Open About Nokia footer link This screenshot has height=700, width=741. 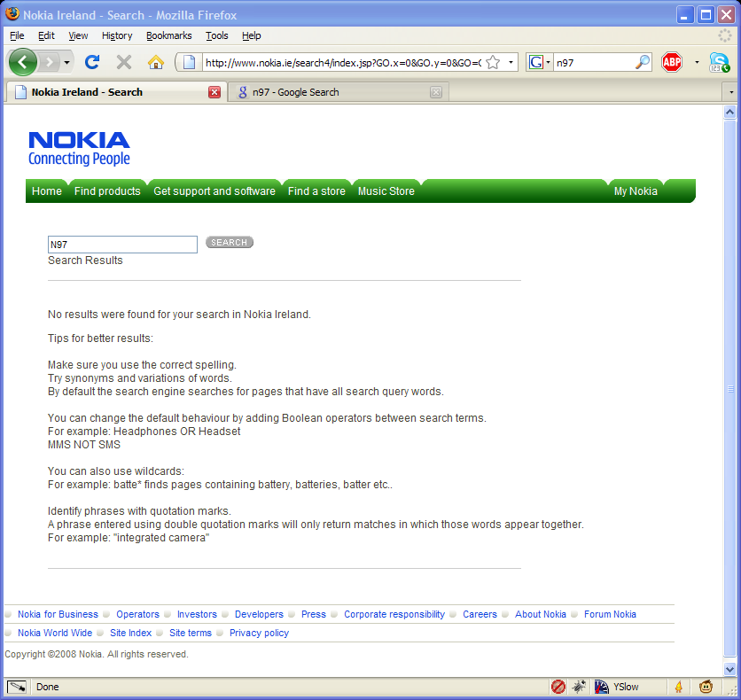coord(540,614)
